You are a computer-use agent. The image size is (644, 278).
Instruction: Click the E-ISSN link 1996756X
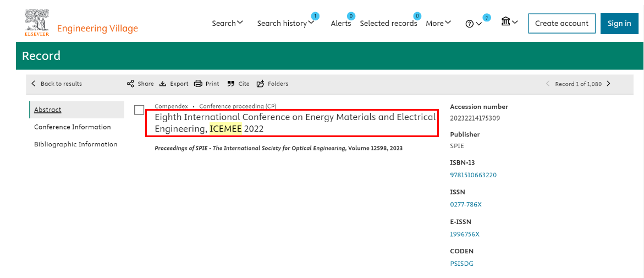(465, 234)
